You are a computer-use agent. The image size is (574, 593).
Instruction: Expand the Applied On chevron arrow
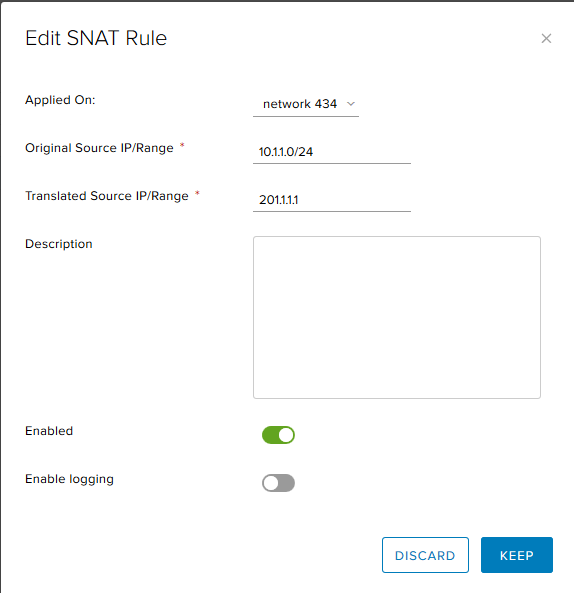(351, 104)
